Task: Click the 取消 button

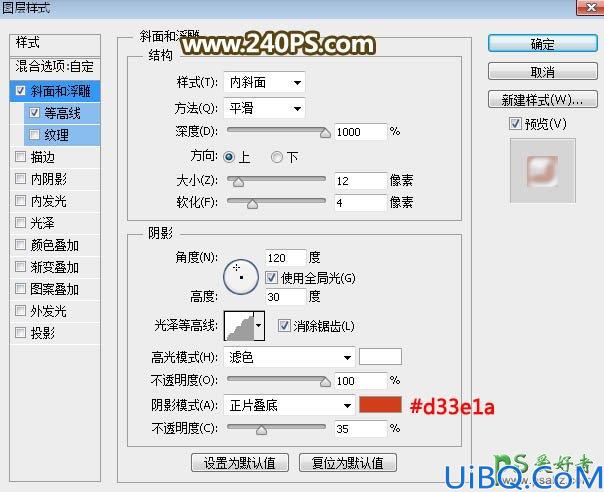Action: point(543,71)
